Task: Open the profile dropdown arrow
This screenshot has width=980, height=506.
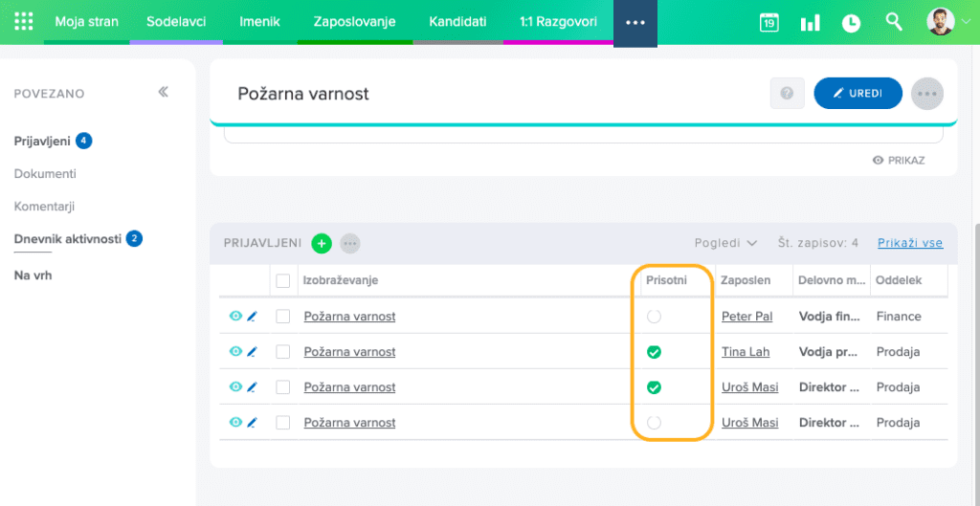Action: (967, 23)
